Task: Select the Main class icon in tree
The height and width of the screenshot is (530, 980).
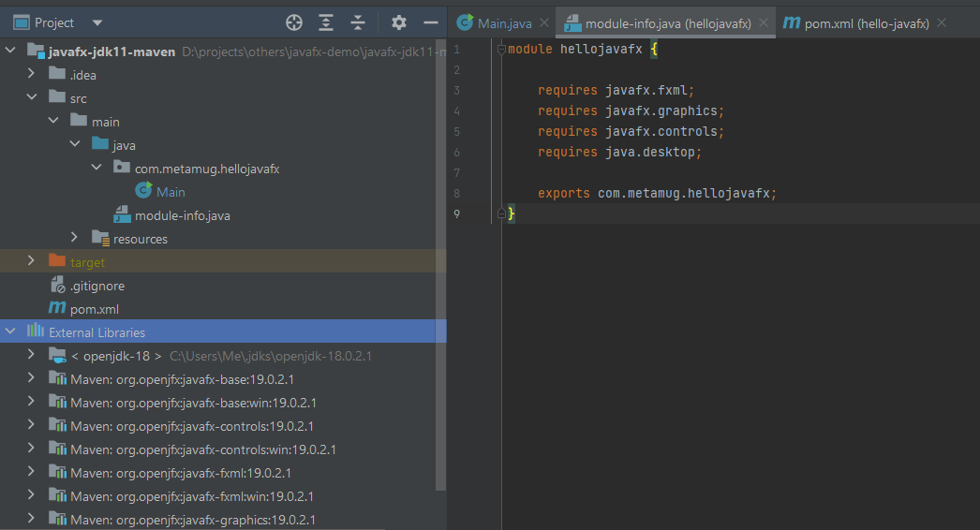Action: [143, 191]
